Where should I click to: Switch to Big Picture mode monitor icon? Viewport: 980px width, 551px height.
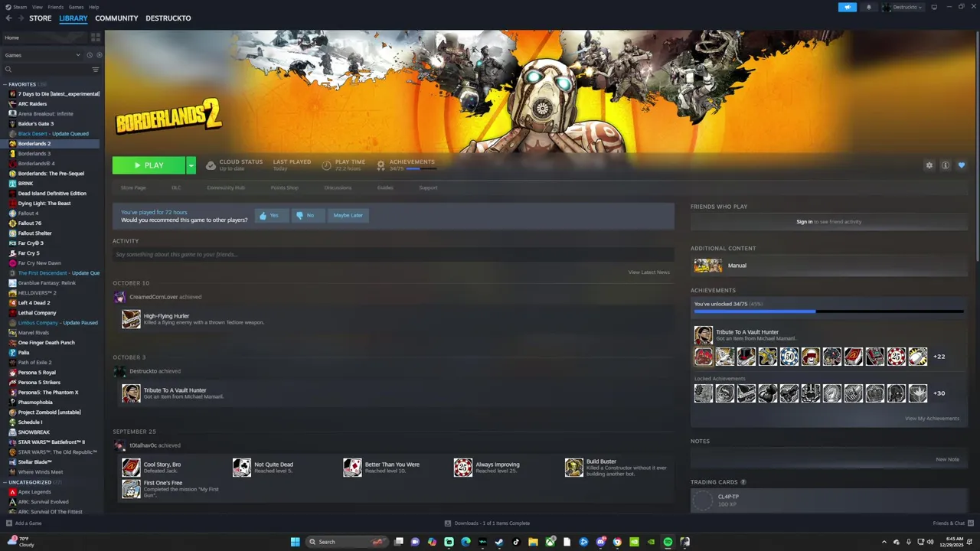pyautogui.click(x=934, y=7)
